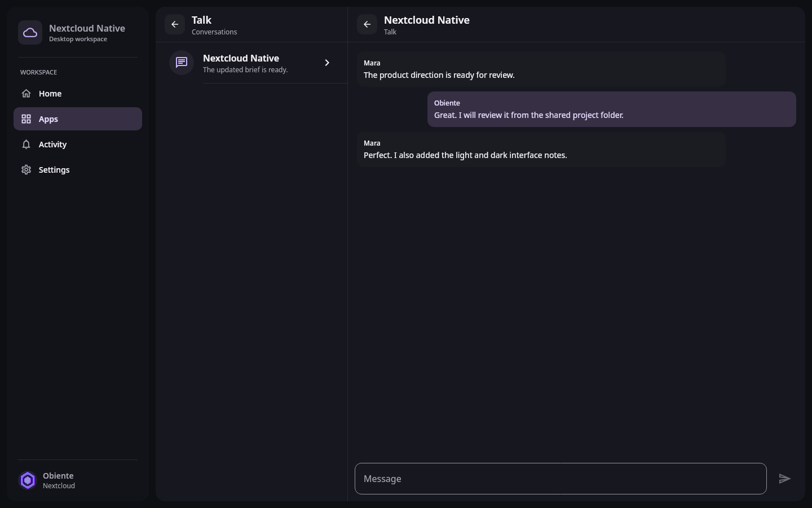Open Home in the sidebar
Viewport: 812px width, 508px height.
pos(78,94)
